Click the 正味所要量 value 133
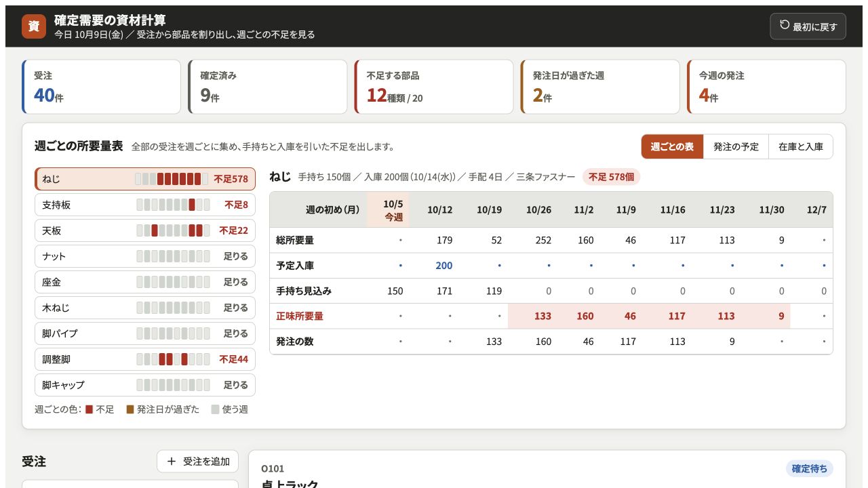868x488 pixels. [x=543, y=316]
